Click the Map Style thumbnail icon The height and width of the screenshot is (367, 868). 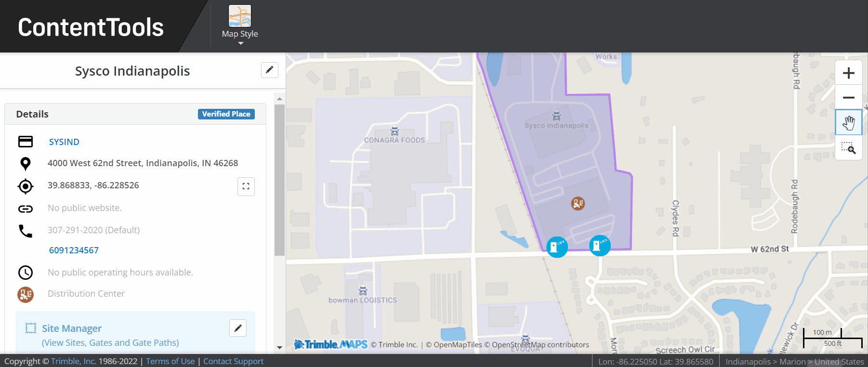point(240,16)
